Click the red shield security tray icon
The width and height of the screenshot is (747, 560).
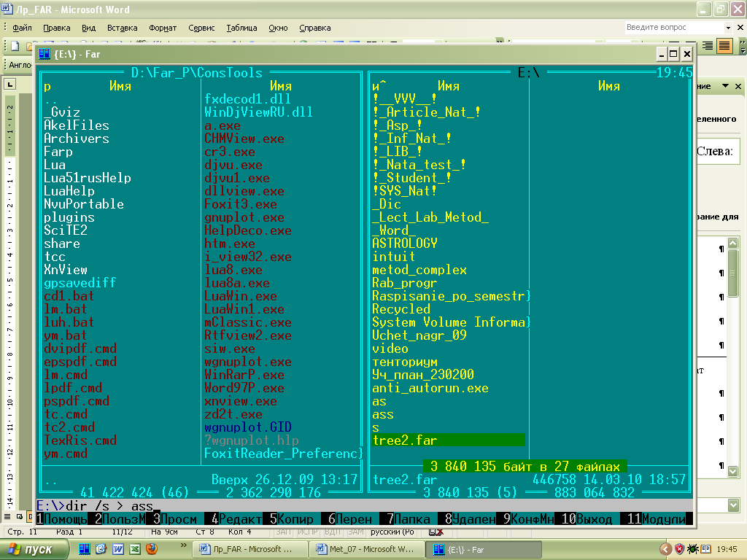(x=680, y=550)
